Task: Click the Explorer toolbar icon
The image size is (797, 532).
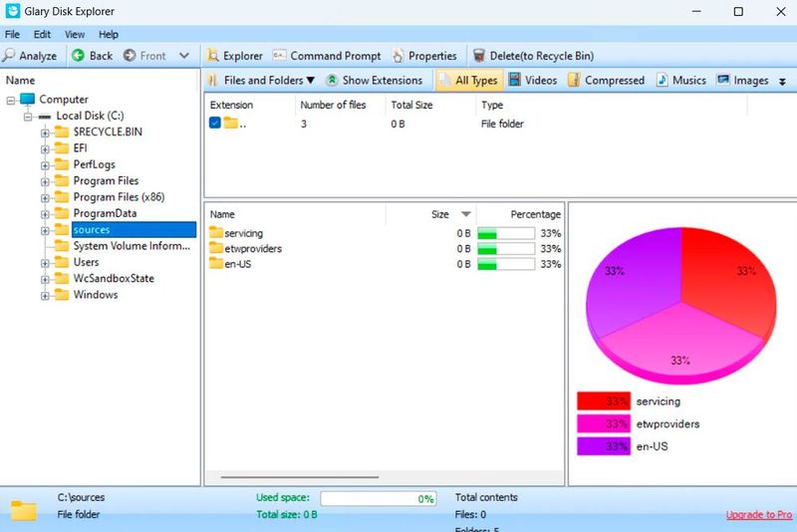Action: coord(213,56)
